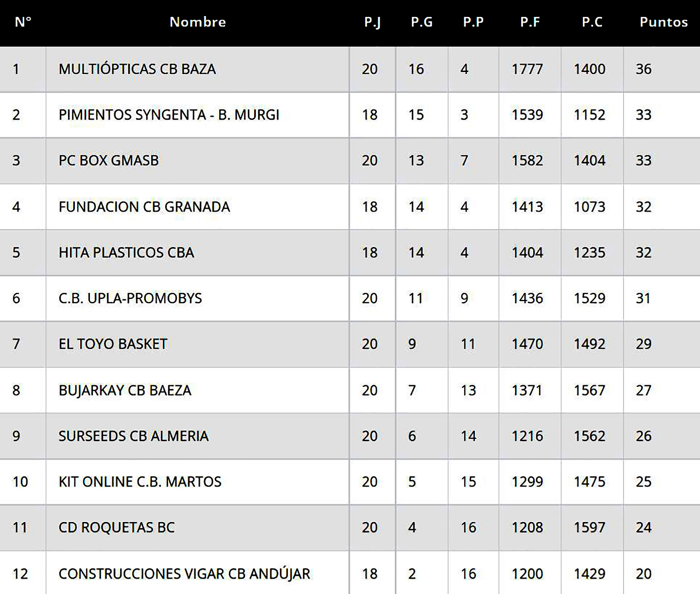700x594 pixels.
Task: Open FUNDACION CB GRANADA team
Action: pyautogui.click(x=144, y=207)
